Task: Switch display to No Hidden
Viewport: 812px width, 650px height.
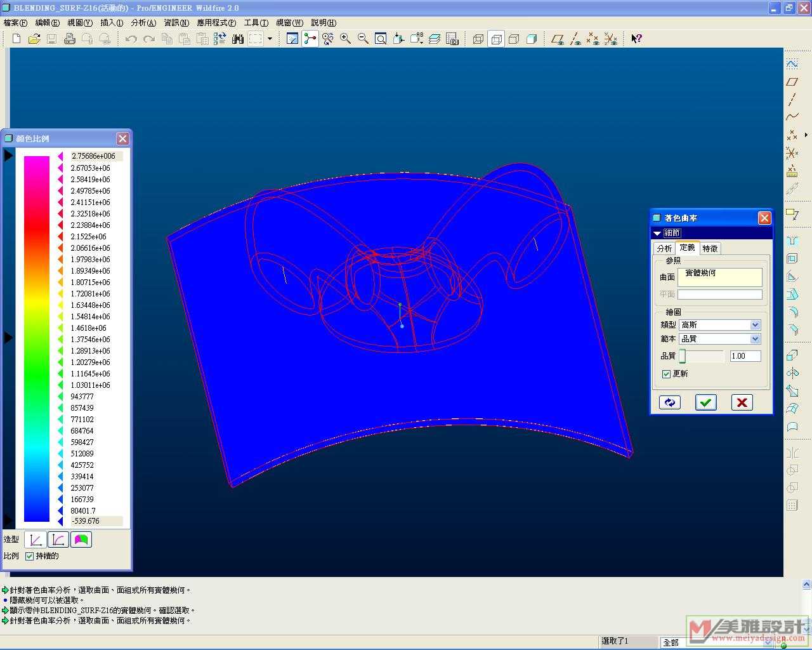Action: (x=514, y=39)
